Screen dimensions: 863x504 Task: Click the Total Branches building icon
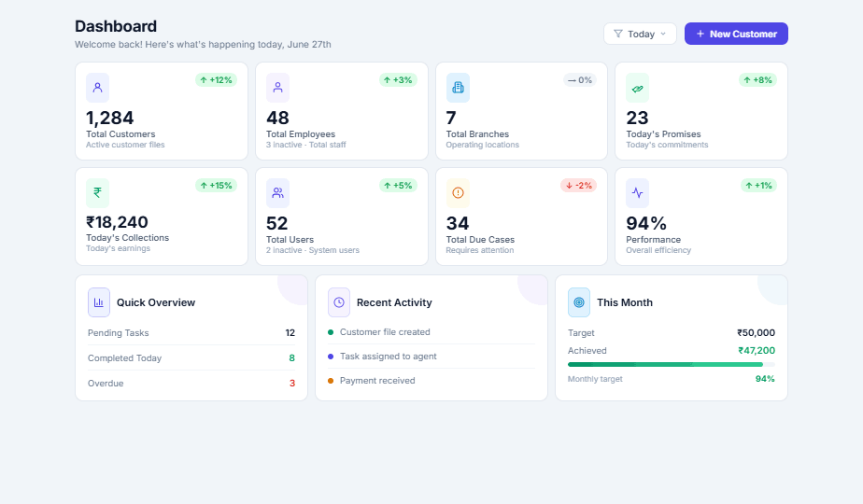tap(458, 88)
